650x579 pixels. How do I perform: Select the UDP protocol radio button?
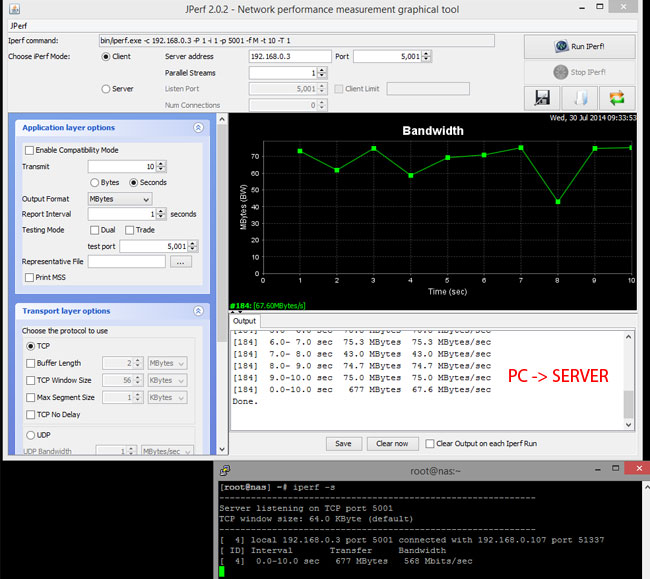(30, 435)
